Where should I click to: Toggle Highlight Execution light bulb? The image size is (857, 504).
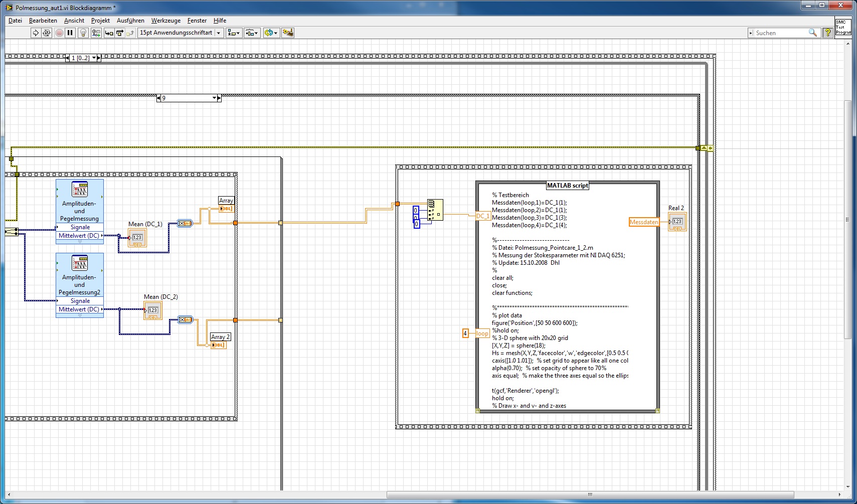83,33
